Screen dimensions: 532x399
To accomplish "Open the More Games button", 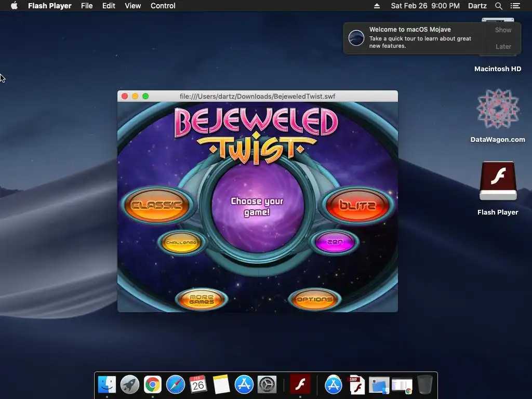I will [202, 299].
